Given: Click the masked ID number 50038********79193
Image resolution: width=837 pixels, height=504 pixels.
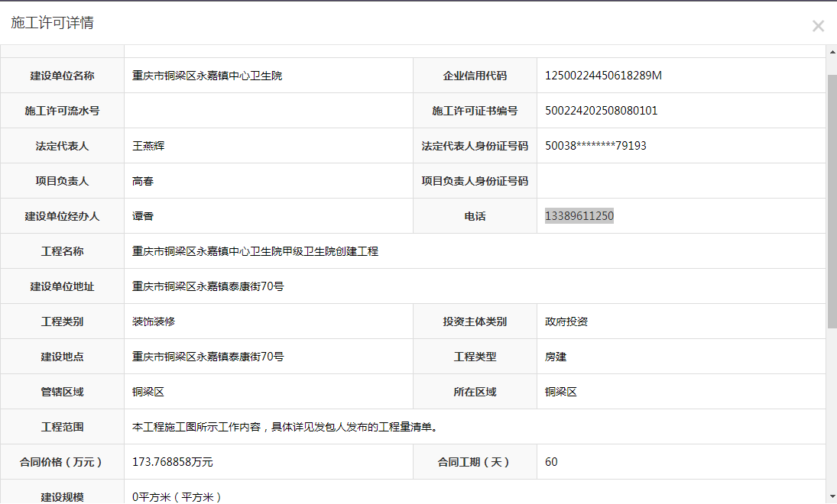Looking at the screenshot, I should coord(595,146).
